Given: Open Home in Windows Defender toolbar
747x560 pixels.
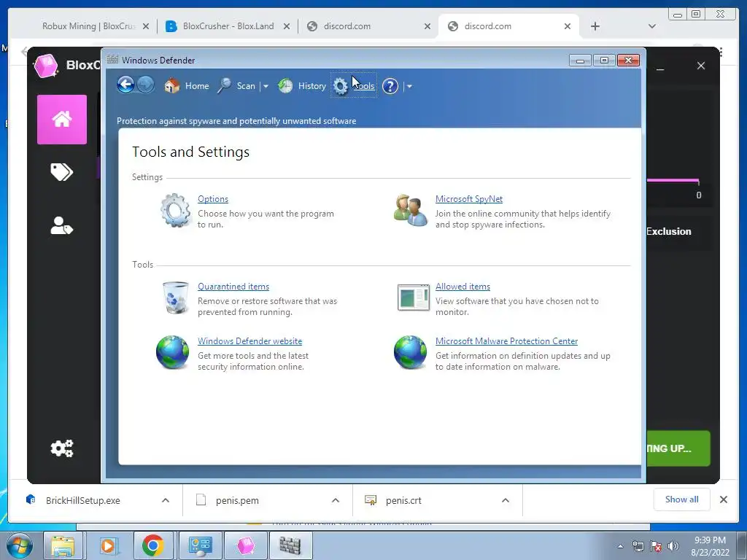Looking at the screenshot, I should click(187, 86).
